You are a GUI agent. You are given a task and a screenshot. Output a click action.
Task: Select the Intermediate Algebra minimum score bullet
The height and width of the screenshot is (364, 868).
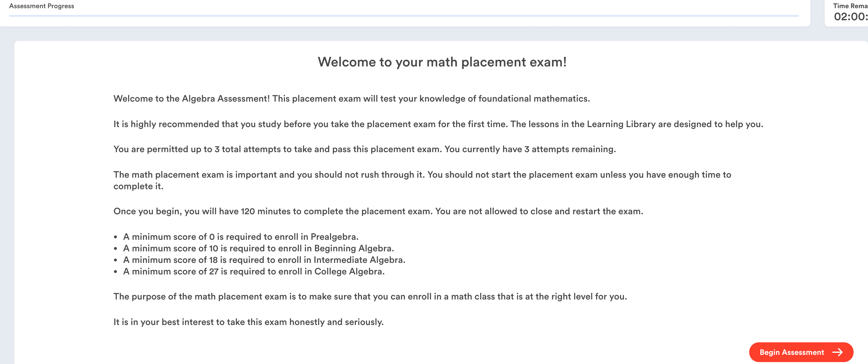coord(264,260)
